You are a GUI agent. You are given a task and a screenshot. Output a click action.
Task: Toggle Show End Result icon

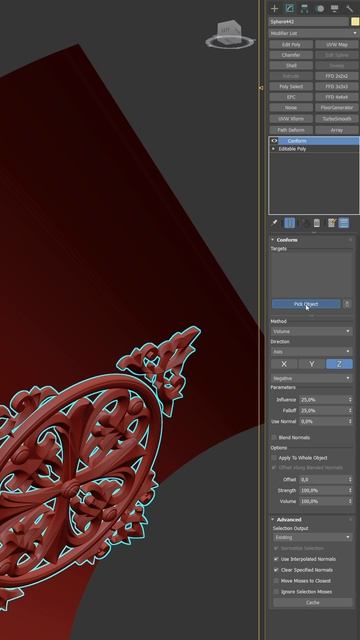pos(289,223)
